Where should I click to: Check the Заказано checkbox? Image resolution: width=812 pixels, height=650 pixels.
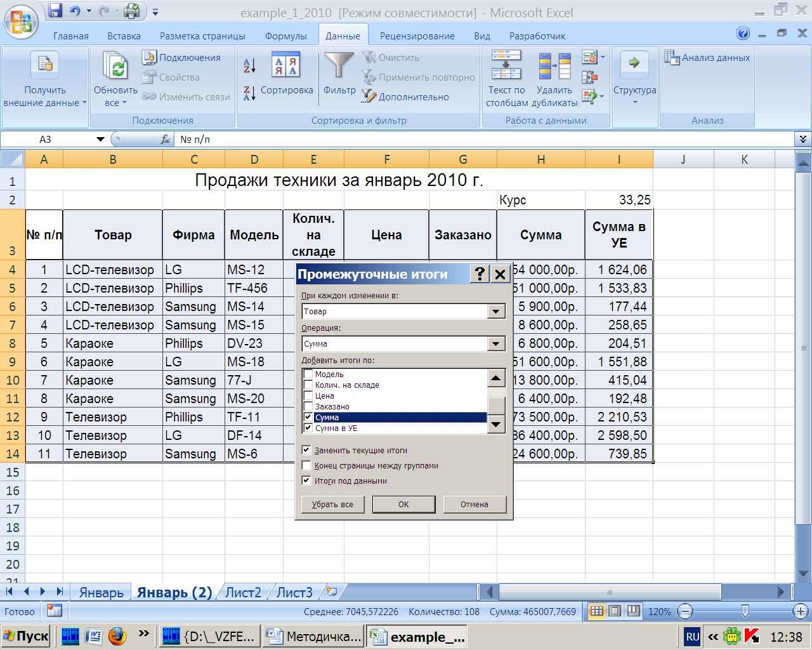click(x=308, y=406)
